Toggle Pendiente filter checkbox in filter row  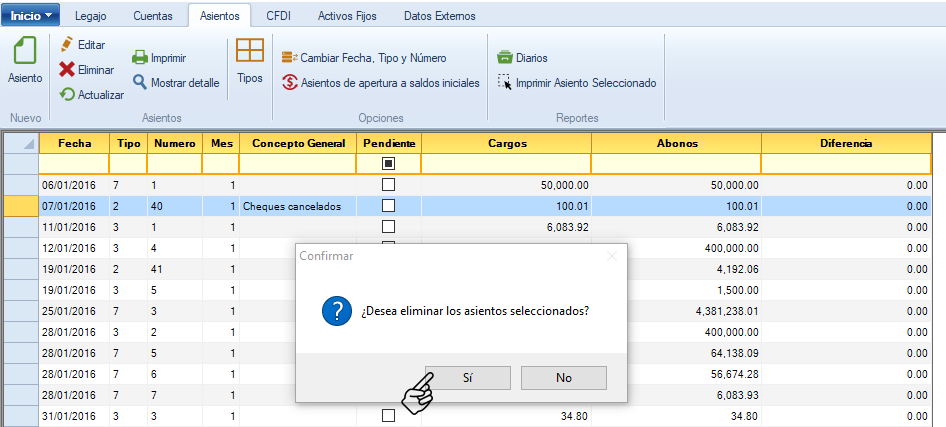point(389,163)
